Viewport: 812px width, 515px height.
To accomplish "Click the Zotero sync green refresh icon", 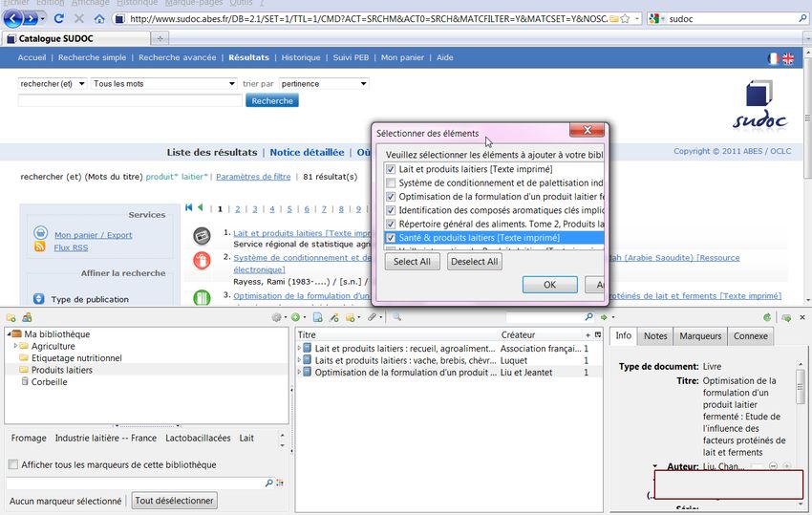I will click(767, 317).
